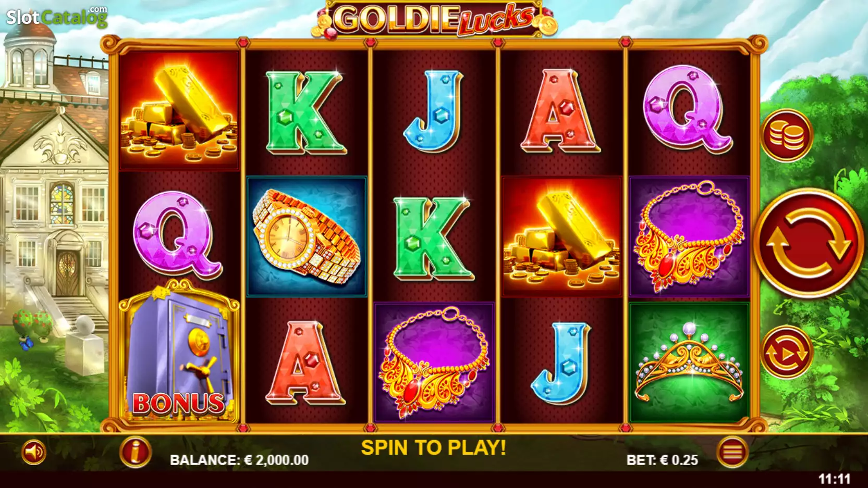Click the BALANCE € 2,000.00 display
The image size is (868, 488).
coord(239,460)
